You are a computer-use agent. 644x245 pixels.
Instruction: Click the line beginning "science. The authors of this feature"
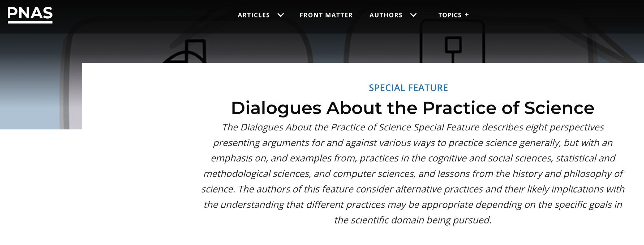pos(413,189)
